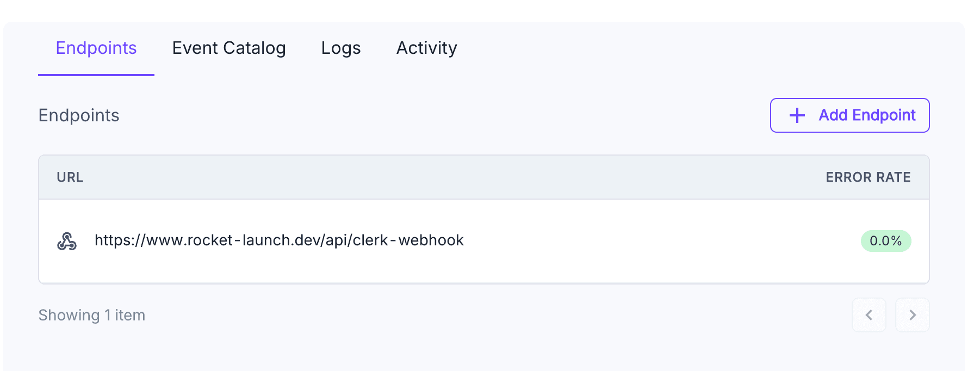Image resolution: width=980 pixels, height=371 pixels.
Task: Click the previous page arrow below the table
Action: tap(869, 315)
